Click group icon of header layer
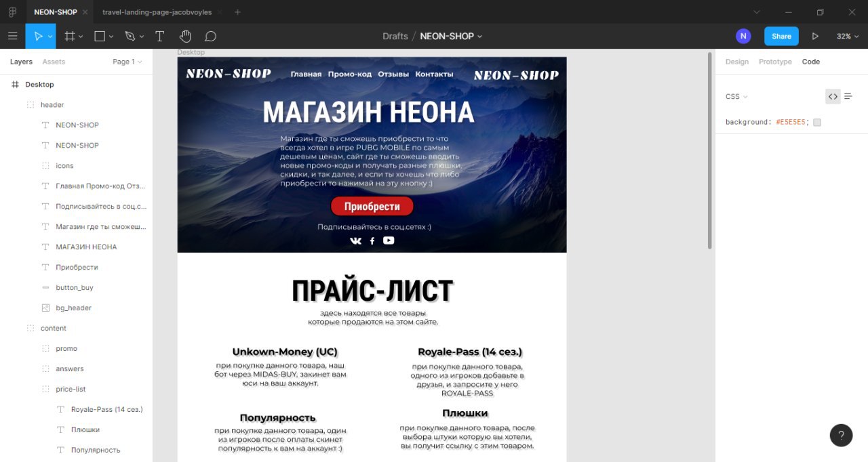The image size is (868, 462). pos(30,104)
